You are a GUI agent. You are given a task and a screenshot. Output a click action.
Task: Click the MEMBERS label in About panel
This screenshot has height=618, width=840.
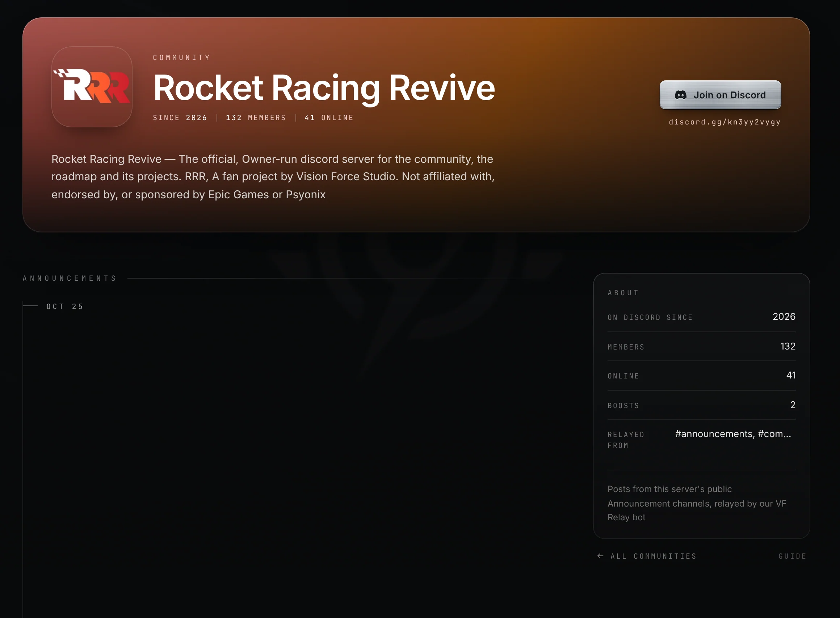click(x=626, y=347)
